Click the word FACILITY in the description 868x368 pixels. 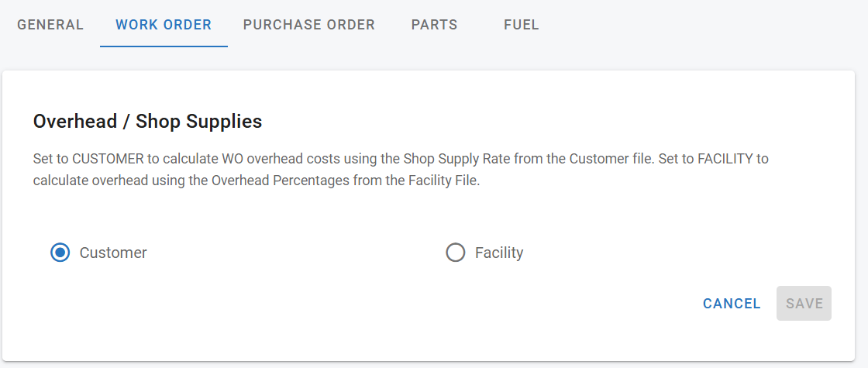732,159
